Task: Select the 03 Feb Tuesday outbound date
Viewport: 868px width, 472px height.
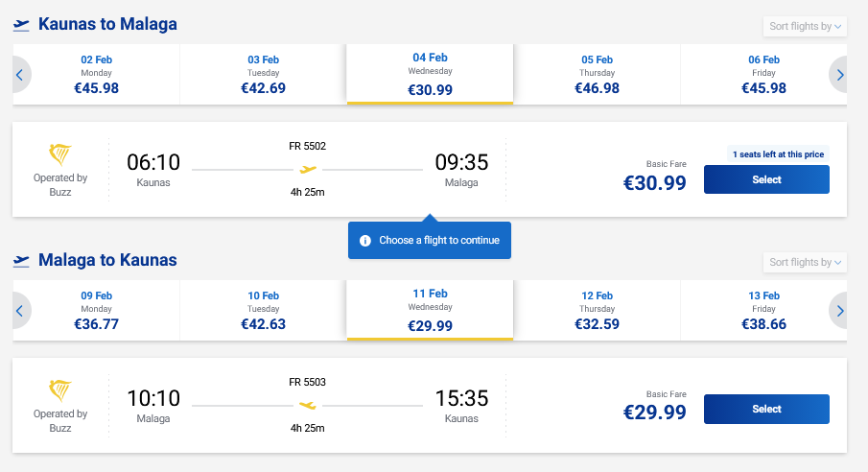Action: click(263, 74)
